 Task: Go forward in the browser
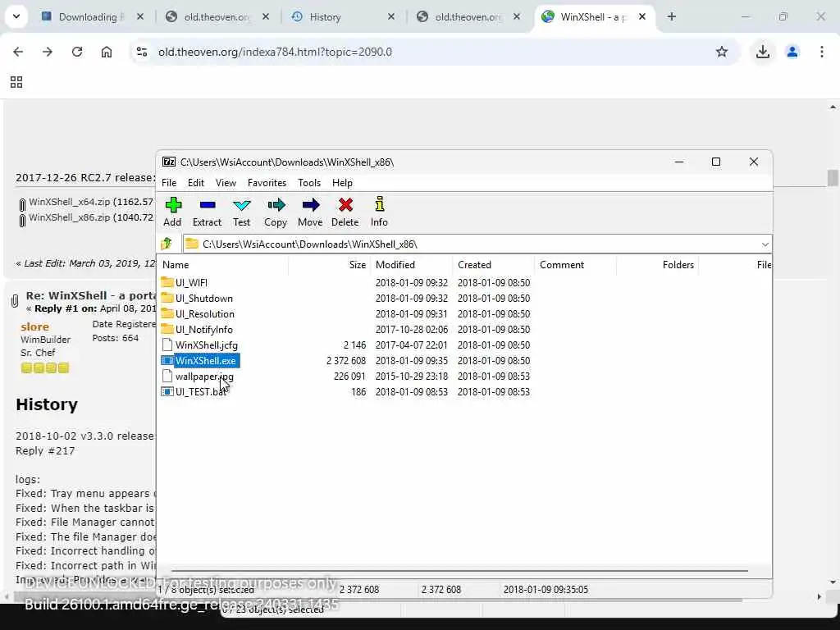click(48, 52)
